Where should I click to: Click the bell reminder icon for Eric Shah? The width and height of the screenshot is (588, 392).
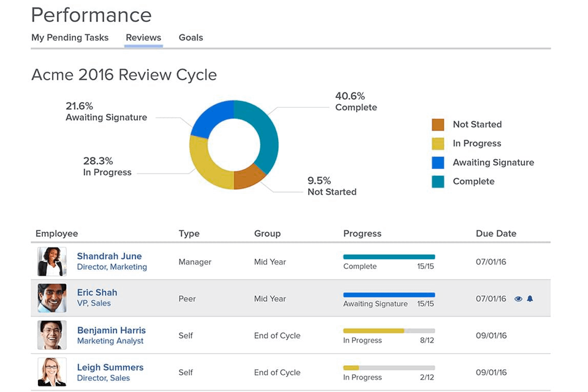point(530,299)
